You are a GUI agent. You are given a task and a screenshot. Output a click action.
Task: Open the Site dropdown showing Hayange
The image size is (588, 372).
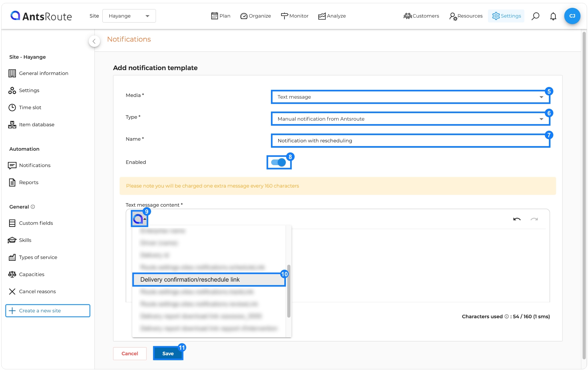pyautogui.click(x=129, y=16)
